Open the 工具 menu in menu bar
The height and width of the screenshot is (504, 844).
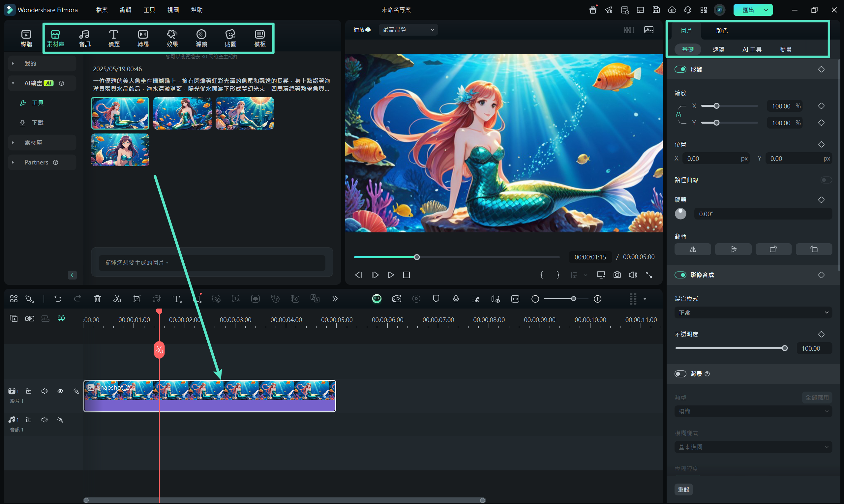[x=149, y=10]
